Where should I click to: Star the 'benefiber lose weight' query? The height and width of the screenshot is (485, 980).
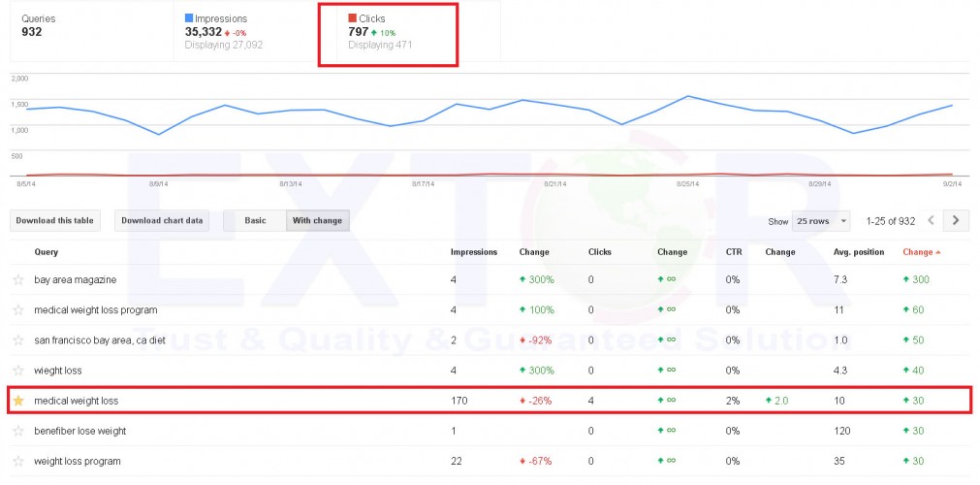(17, 431)
